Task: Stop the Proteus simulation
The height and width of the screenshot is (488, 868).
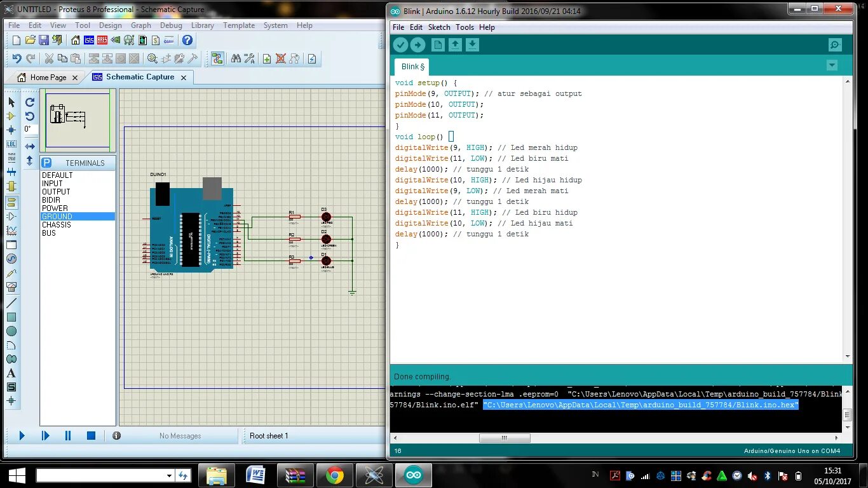Action: pos(91,436)
